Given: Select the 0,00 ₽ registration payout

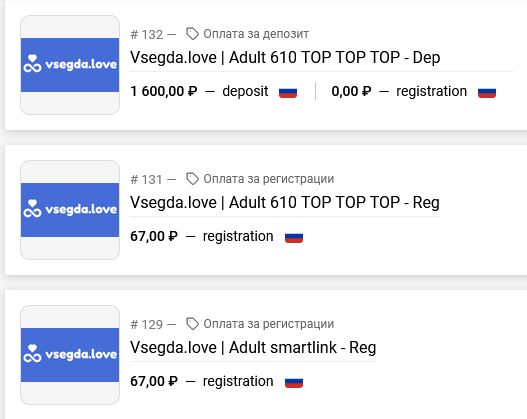Looking at the screenshot, I should pos(351,91).
